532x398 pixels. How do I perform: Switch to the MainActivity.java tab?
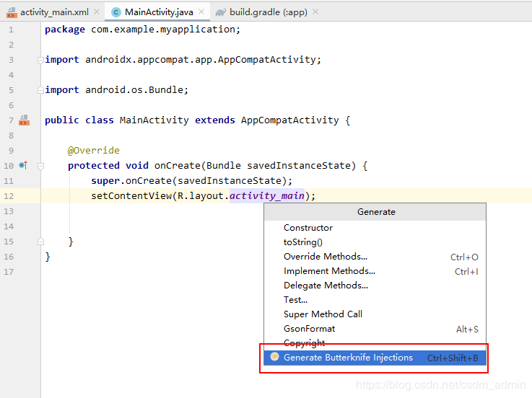pos(158,12)
